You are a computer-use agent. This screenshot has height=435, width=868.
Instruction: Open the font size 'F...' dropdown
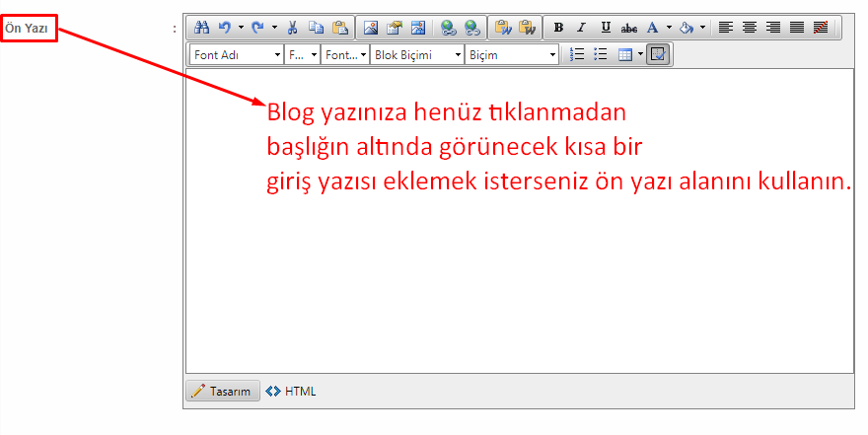[302, 55]
